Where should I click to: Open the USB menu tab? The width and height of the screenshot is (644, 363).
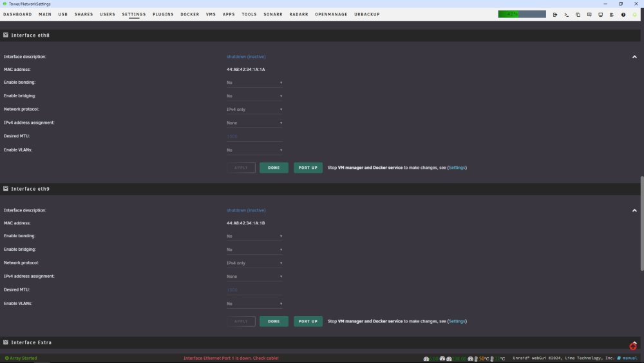point(63,14)
